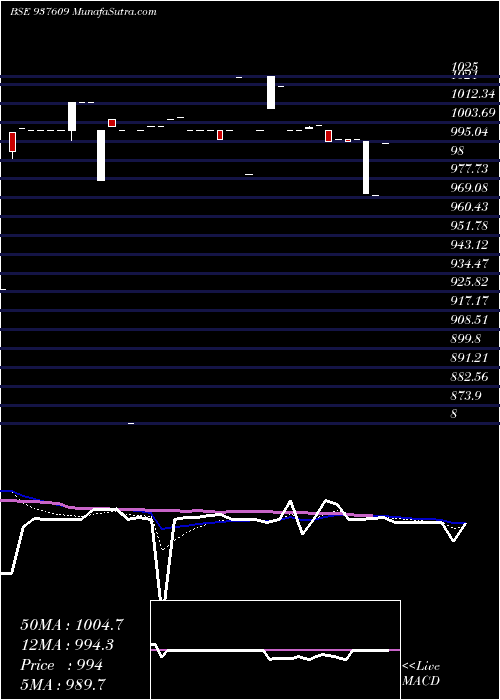Click the 917.17 price axis label
Screen dimensions: 500x700
(x=470, y=301)
